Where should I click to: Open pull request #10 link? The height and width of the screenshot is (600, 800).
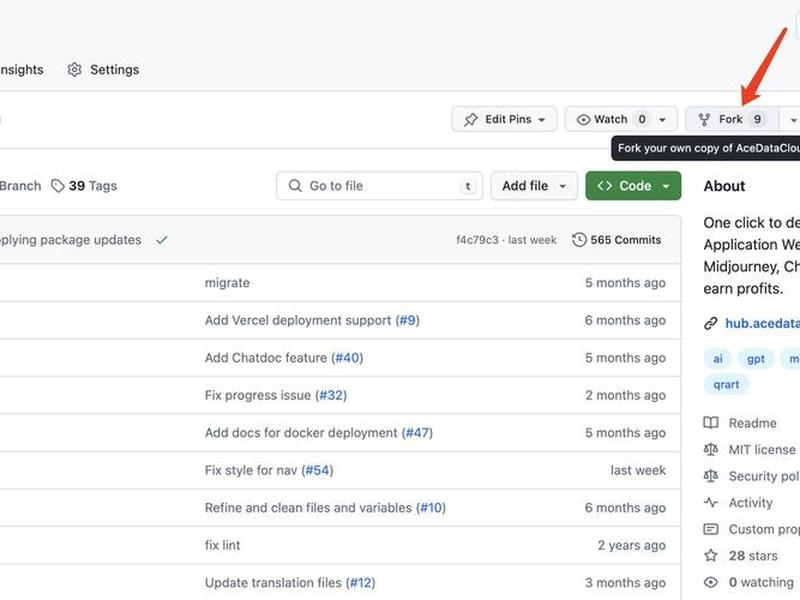pos(431,508)
